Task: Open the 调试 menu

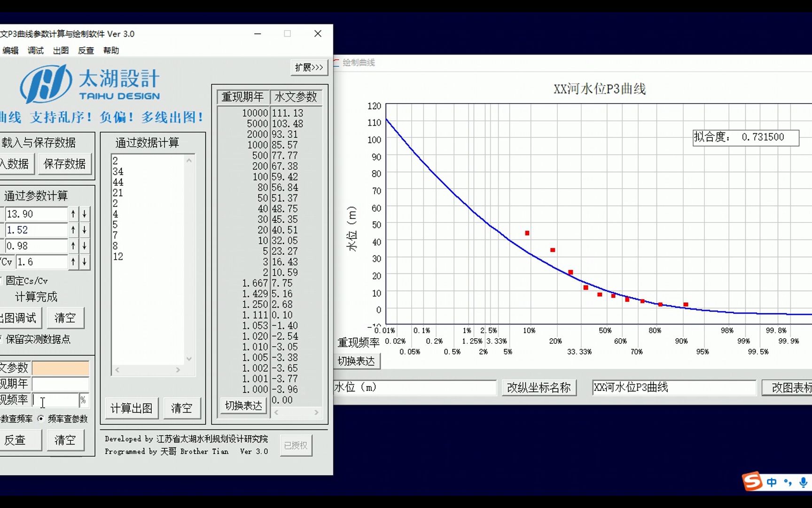Action: (x=35, y=50)
